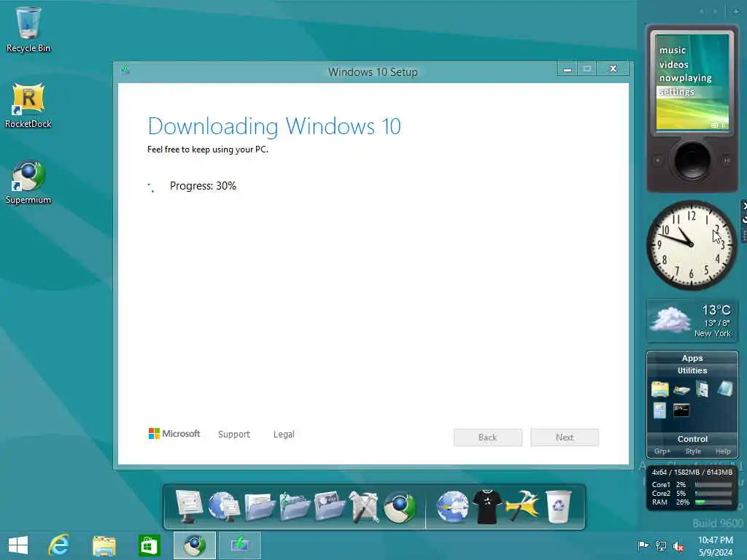Open command prompt icon in Utilities gadget
Image resolution: width=747 pixels, height=560 pixels.
coord(681,410)
